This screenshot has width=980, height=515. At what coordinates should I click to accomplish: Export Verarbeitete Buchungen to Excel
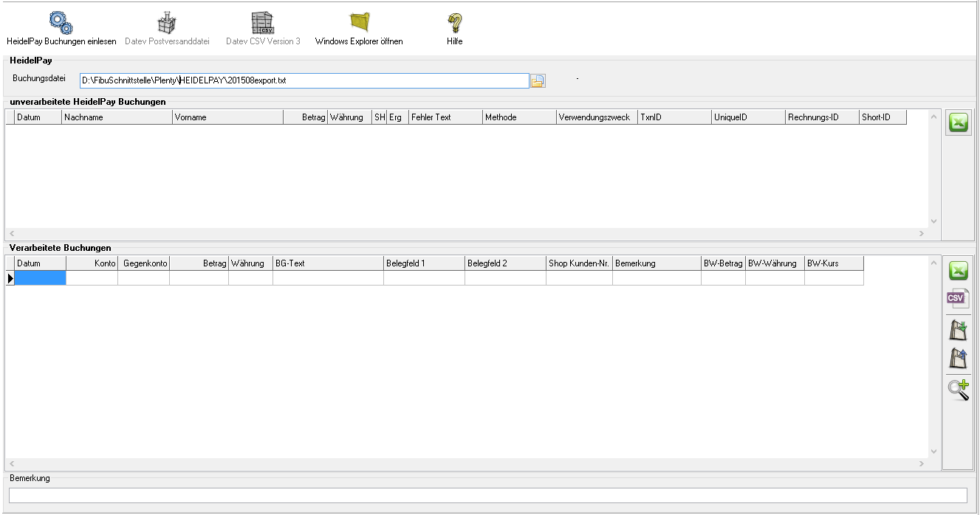click(x=958, y=271)
